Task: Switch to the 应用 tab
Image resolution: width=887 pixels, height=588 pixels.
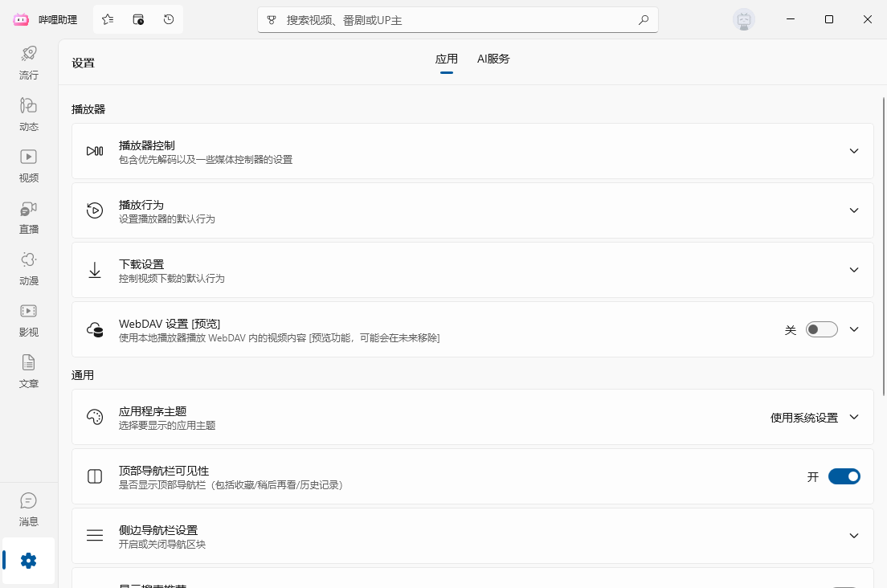Action: click(447, 59)
